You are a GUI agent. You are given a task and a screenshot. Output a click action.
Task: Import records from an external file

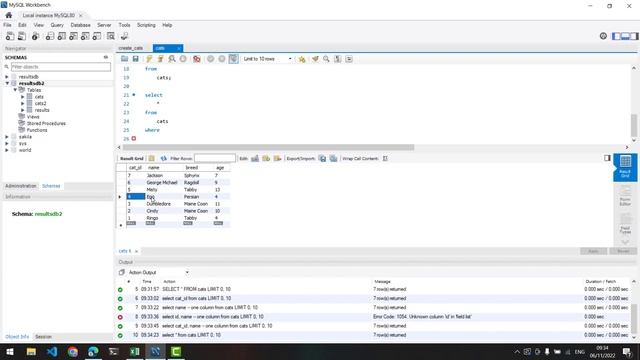pyautogui.click(x=333, y=158)
